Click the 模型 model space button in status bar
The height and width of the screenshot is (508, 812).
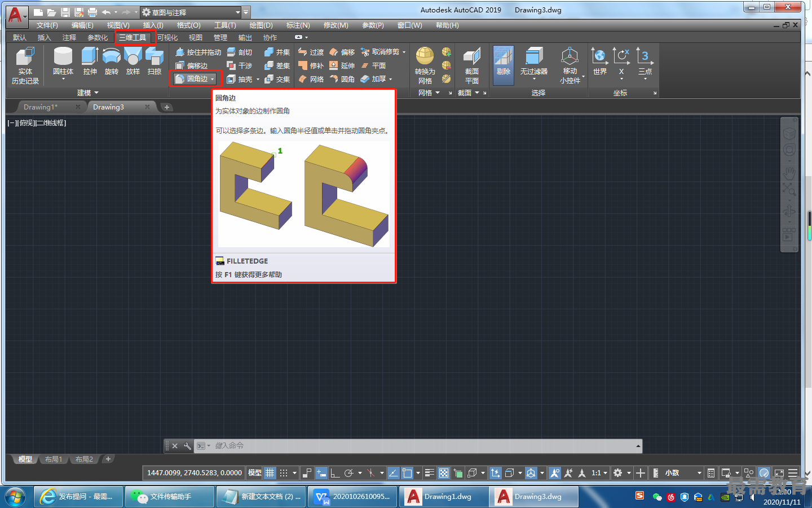point(255,473)
